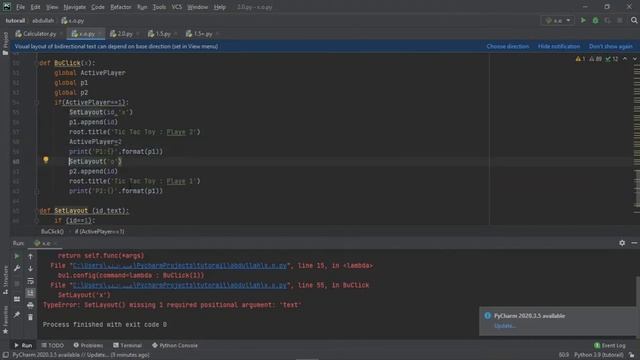Open run configuration wrench icon in Run panel
This screenshot has height=360, width=640.
click(17, 268)
